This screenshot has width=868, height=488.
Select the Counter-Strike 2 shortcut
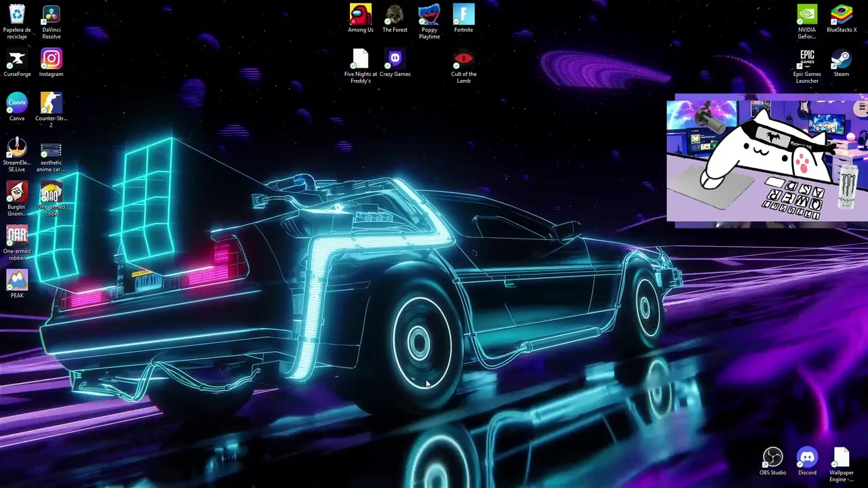51,110
